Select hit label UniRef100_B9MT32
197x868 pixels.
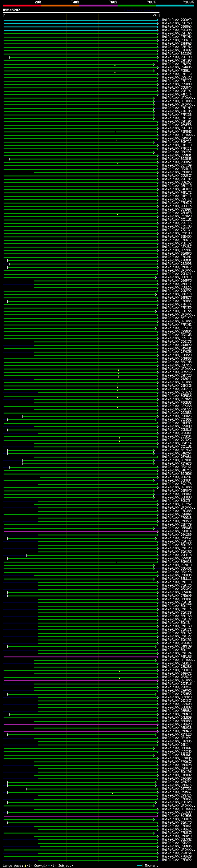(x=176, y=142)
